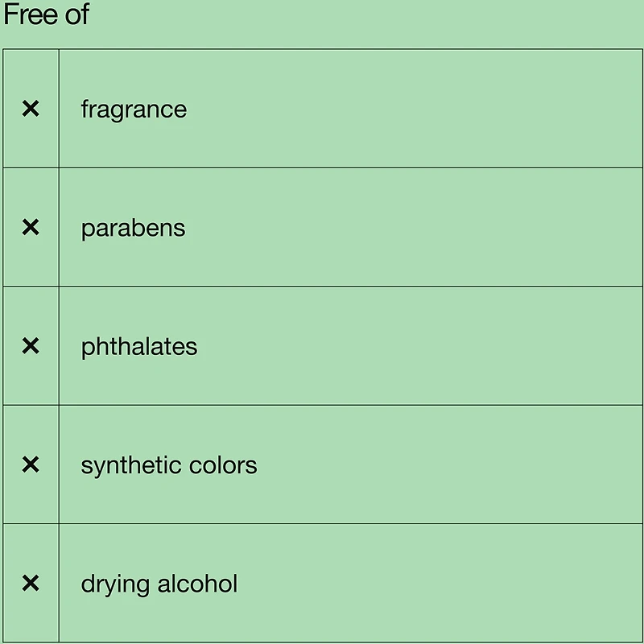The width and height of the screenshot is (644, 644).
Task: Click the word 'alcohol' in the table
Action: click(x=197, y=584)
